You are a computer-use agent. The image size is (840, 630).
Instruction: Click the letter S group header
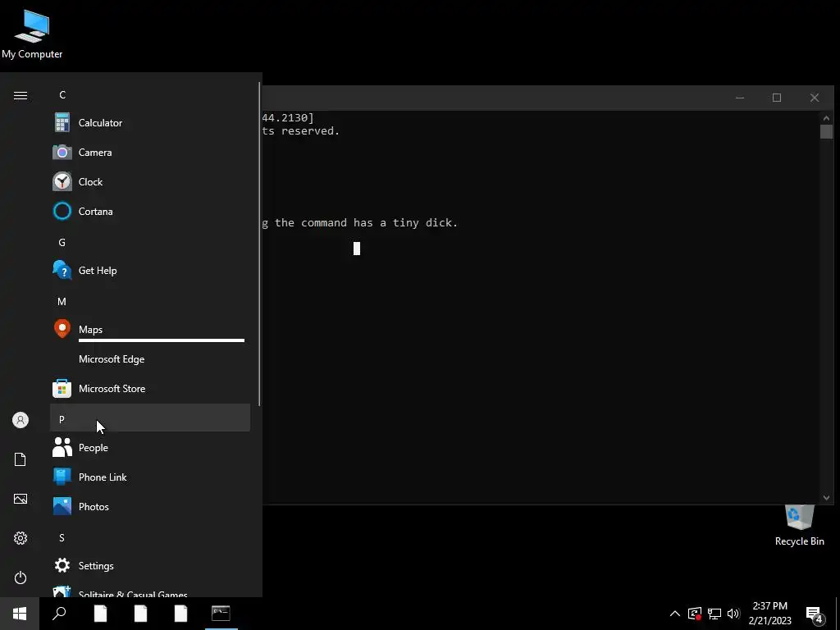coord(150,537)
